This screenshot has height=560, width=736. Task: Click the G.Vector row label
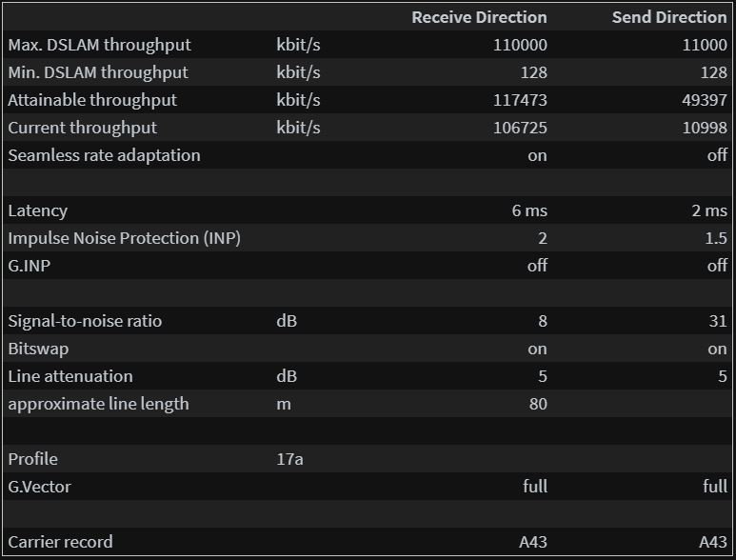tap(39, 487)
